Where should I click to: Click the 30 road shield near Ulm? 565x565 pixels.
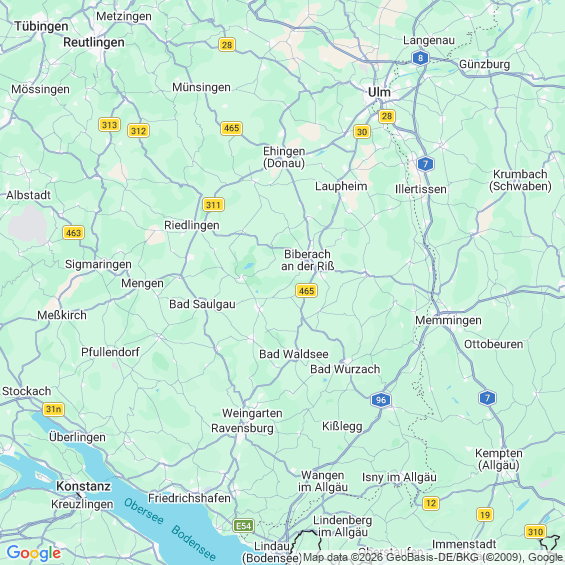(362, 132)
